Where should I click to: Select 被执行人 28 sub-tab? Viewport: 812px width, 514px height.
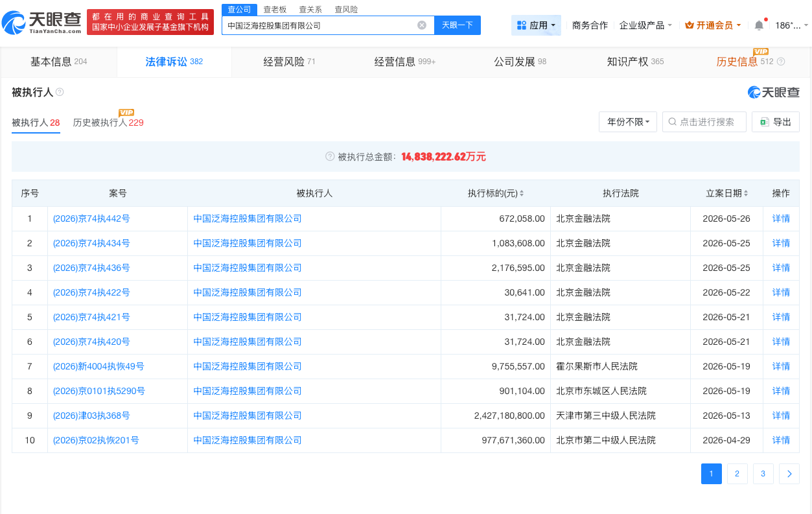tap(36, 123)
